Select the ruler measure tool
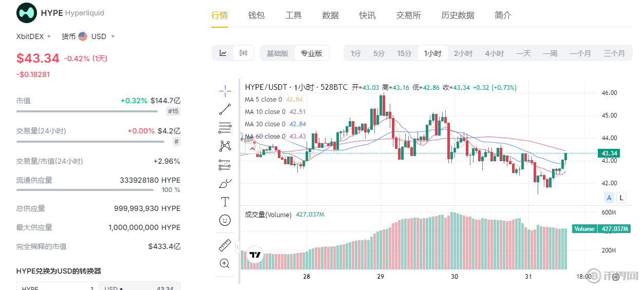Image resolution: width=644 pixels, height=290 pixels. tap(225, 245)
